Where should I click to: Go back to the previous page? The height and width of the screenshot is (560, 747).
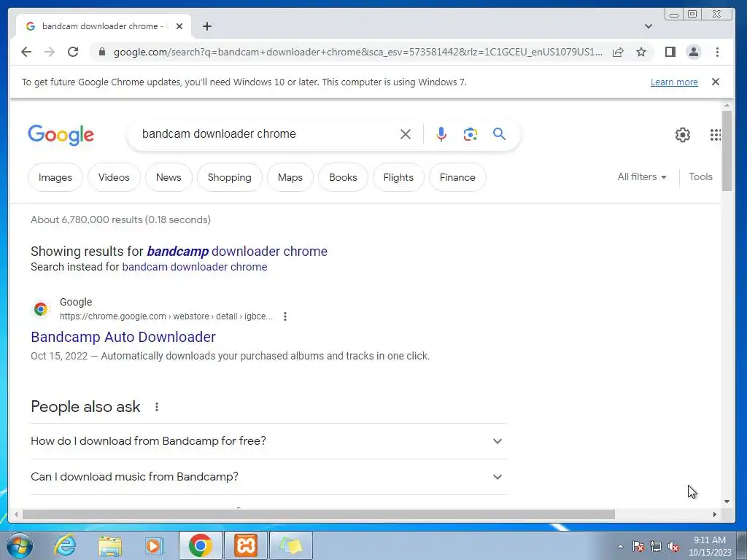26,52
